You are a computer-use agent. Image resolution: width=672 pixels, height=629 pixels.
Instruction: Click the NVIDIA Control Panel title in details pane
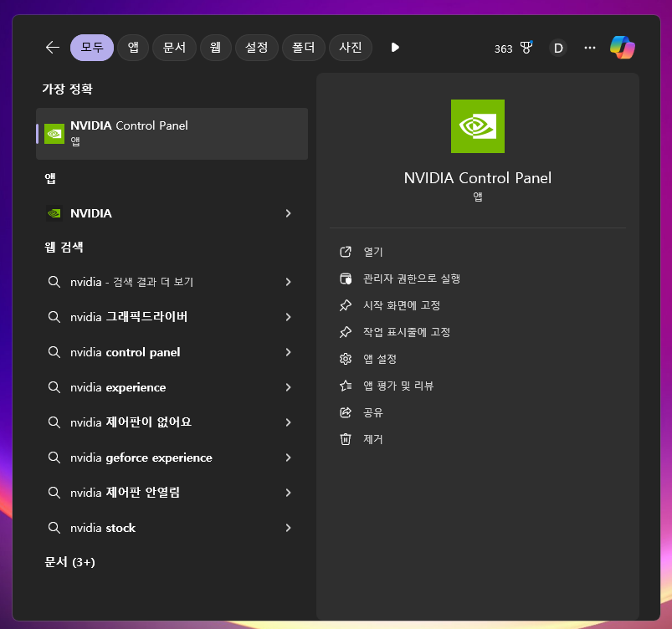pos(477,178)
